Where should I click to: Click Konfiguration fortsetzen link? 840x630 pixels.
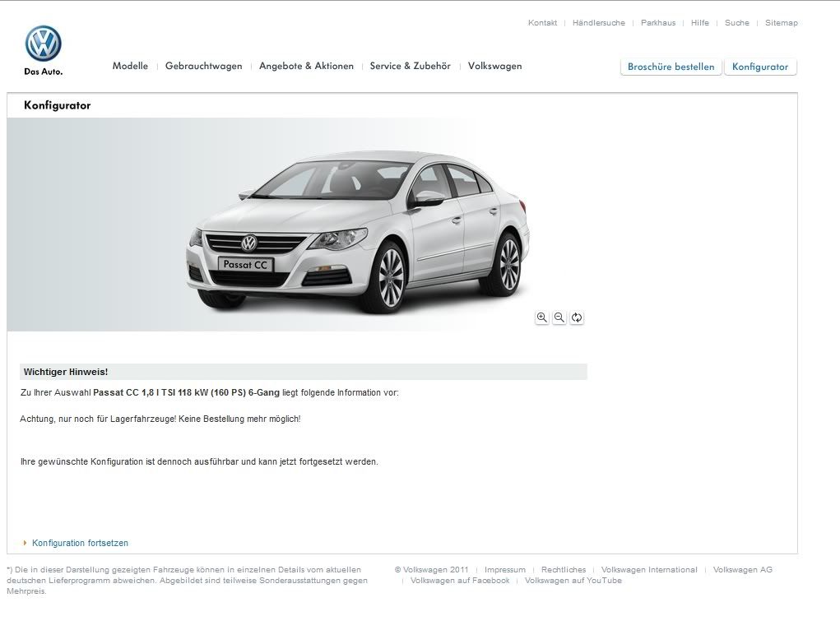click(x=80, y=543)
